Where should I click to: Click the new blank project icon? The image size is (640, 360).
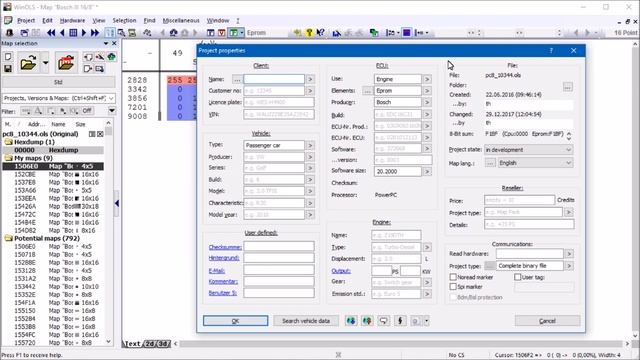[8, 57]
